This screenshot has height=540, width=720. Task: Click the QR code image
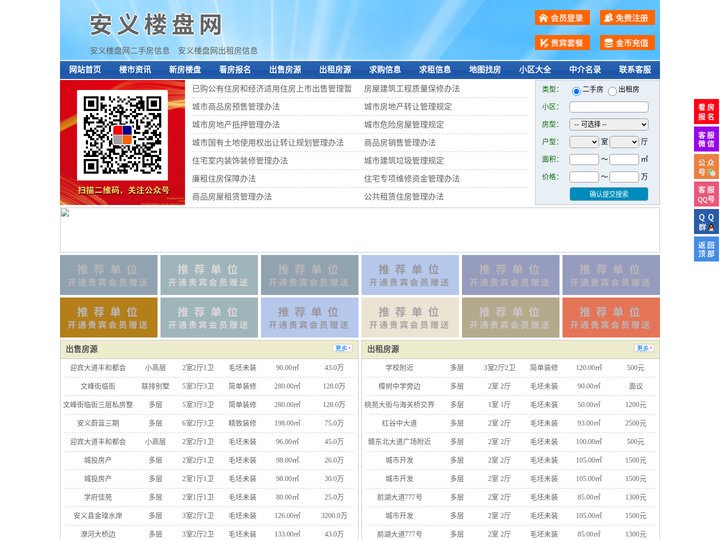tap(123, 135)
